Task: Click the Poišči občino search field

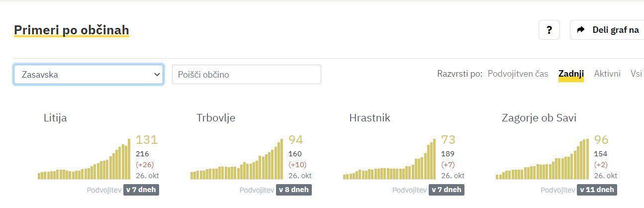Action: click(246, 75)
